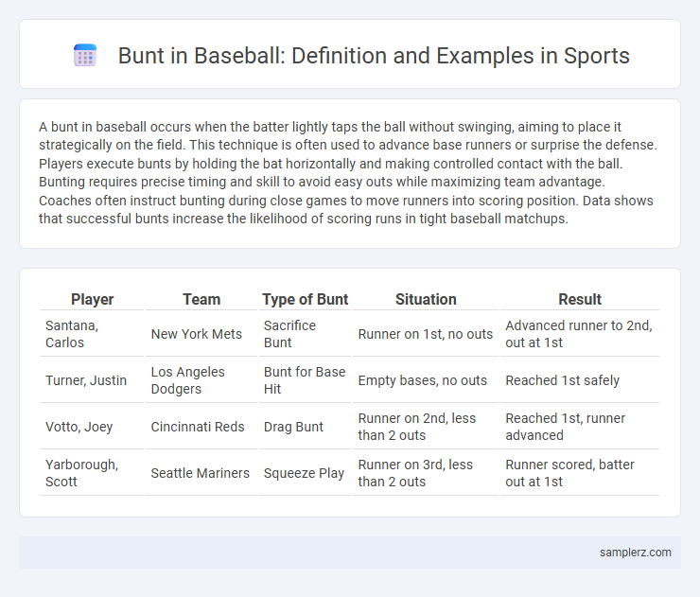Image resolution: width=700 pixels, height=597 pixels.
Task: Click the 'Sacrifice Bunt' cell
Action: coord(305,334)
